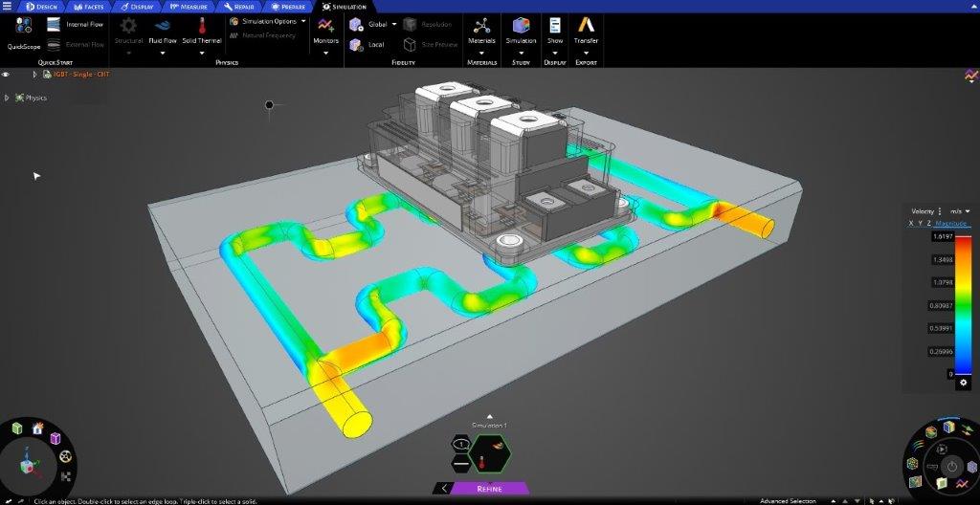Switch to the Display tab
The image size is (980, 505).
[137, 7]
